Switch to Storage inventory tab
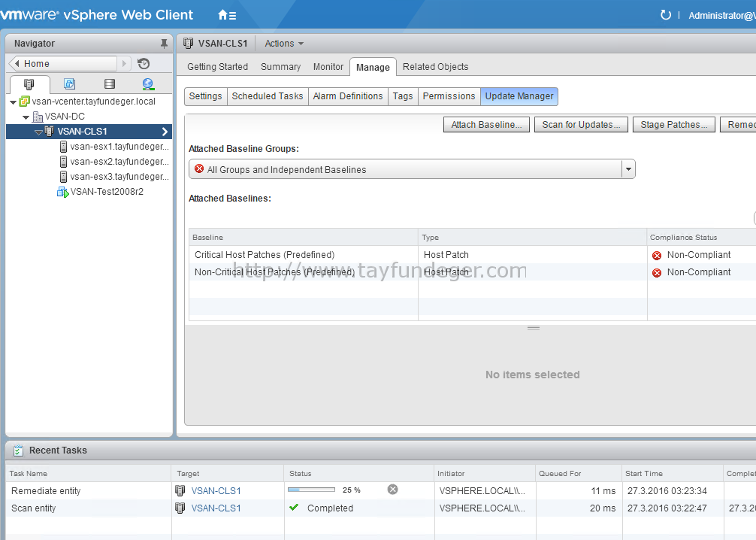 coord(110,84)
